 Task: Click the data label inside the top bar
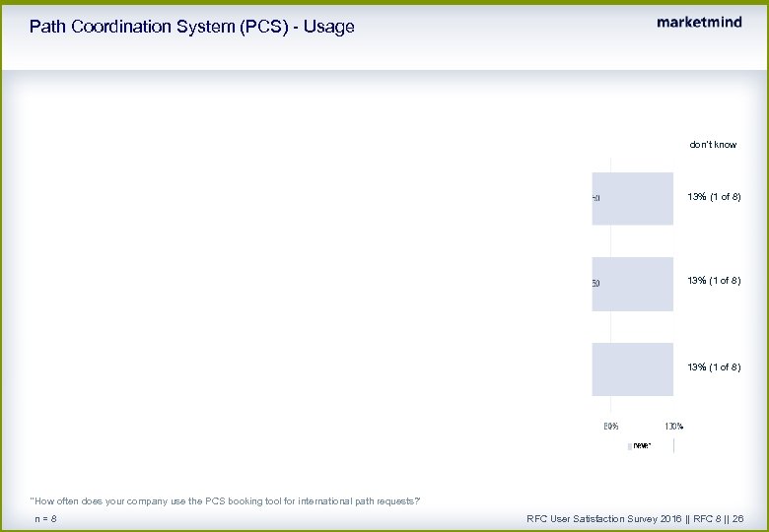[595, 198]
